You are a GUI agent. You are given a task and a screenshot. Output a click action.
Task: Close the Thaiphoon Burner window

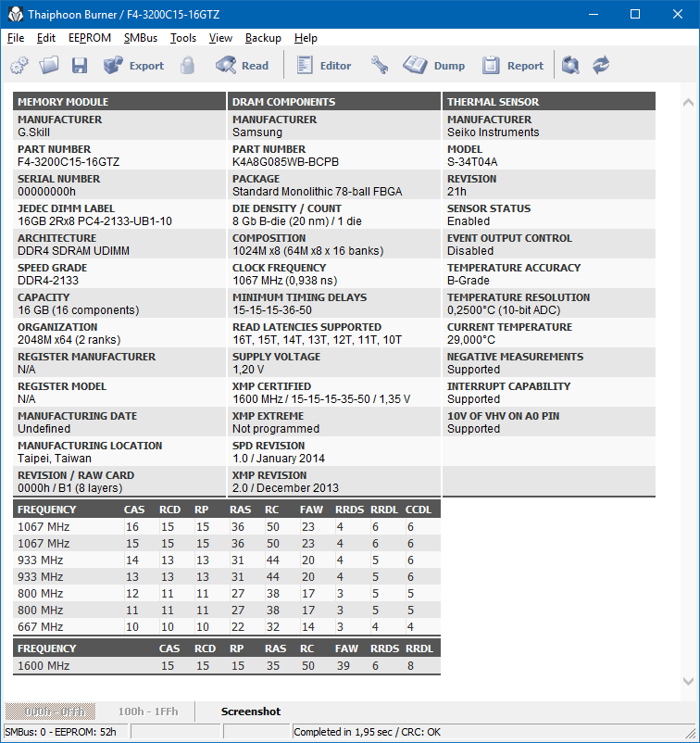coord(677,14)
